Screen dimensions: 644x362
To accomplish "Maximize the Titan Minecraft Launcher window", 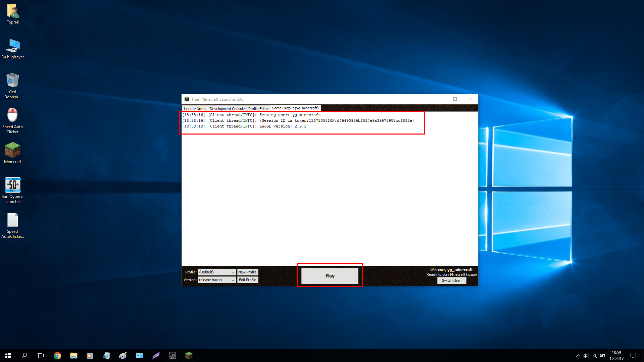I will 455,99.
